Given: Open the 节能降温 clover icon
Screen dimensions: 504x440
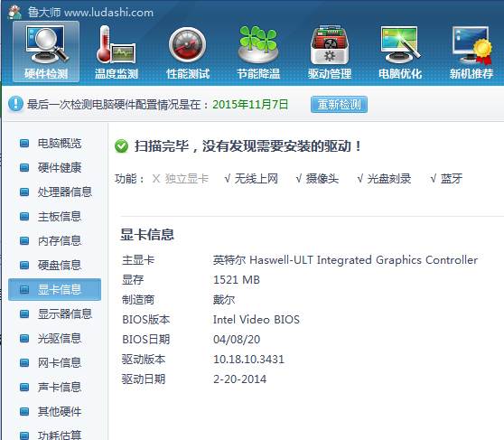Looking at the screenshot, I should click(x=258, y=51).
